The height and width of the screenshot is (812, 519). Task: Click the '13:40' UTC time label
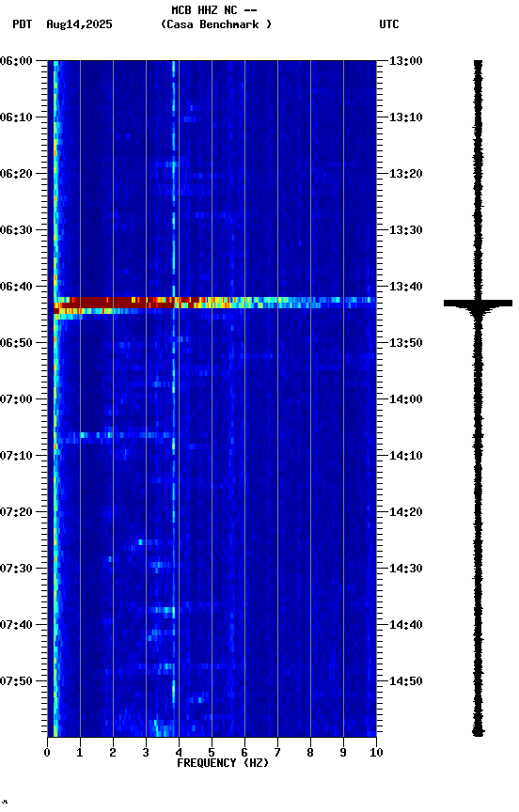tap(405, 287)
